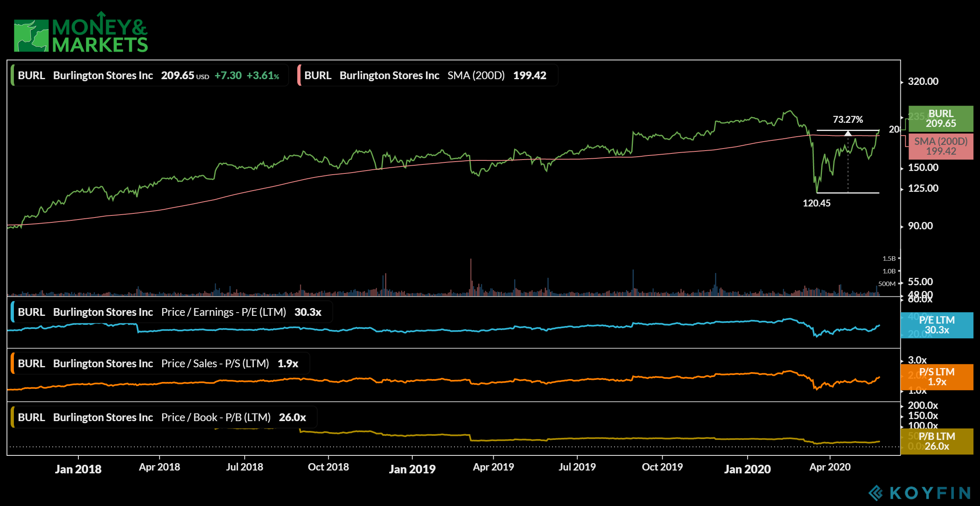The image size is (980, 506).
Task: Click the orange P/S LTM 1.9x tag
Action: [937, 377]
